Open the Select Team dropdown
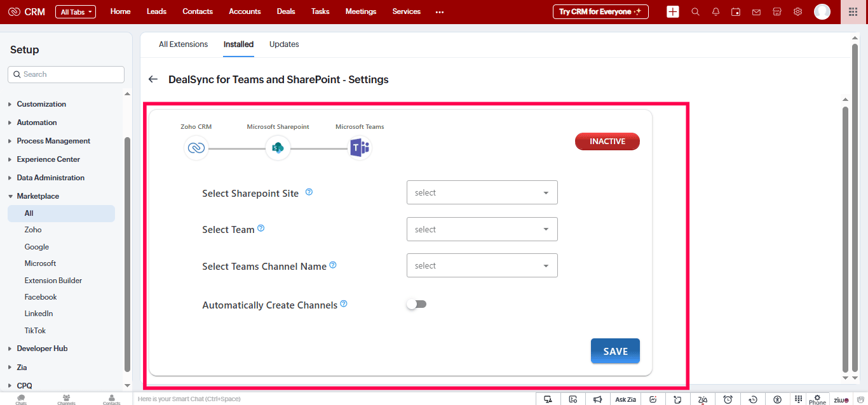This screenshot has height=405, width=868. (x=482, y=229)
